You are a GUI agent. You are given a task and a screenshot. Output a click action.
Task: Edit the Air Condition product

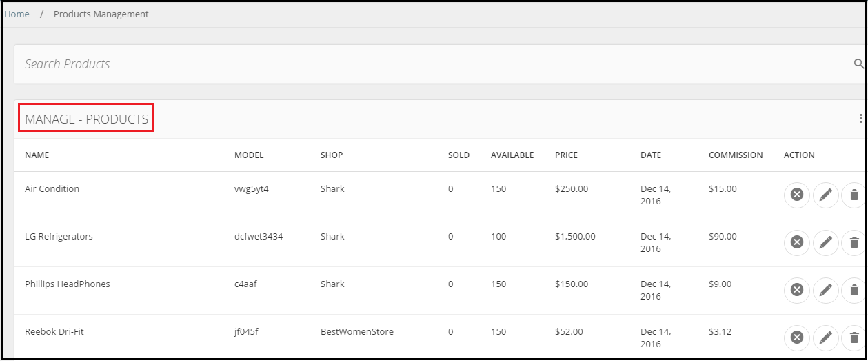coord(826,195)
